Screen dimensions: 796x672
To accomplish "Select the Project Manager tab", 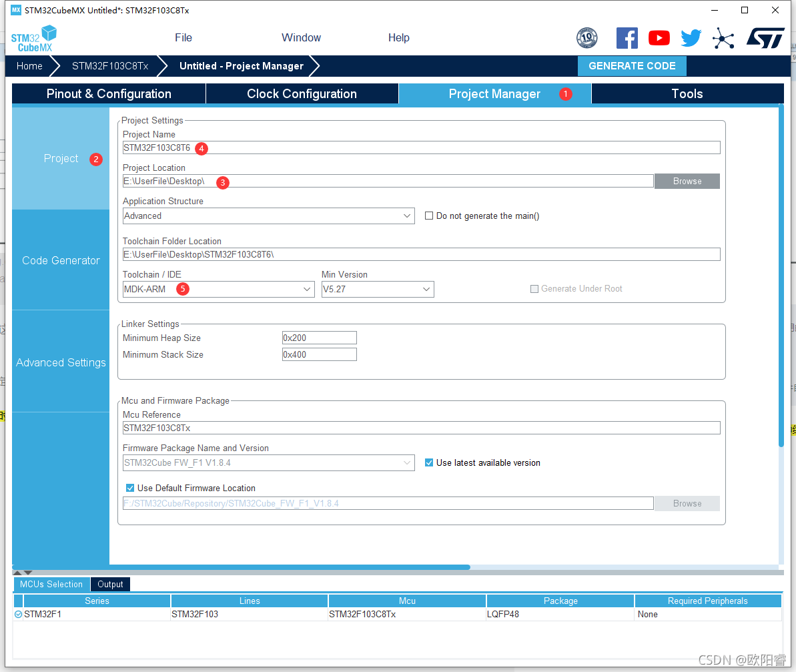I will pyautogui.click(x=495, y=94).
